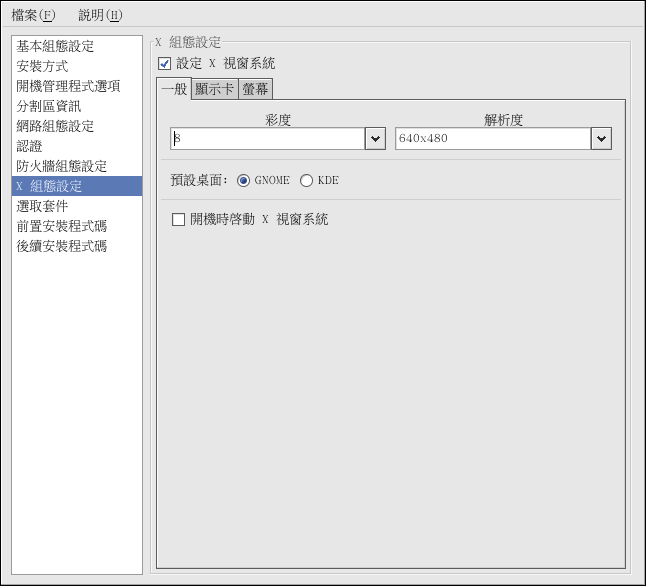Select 網路組態設定 in the list
The height and width of the screenshot is (586, 646).
(x=55, y=127)
